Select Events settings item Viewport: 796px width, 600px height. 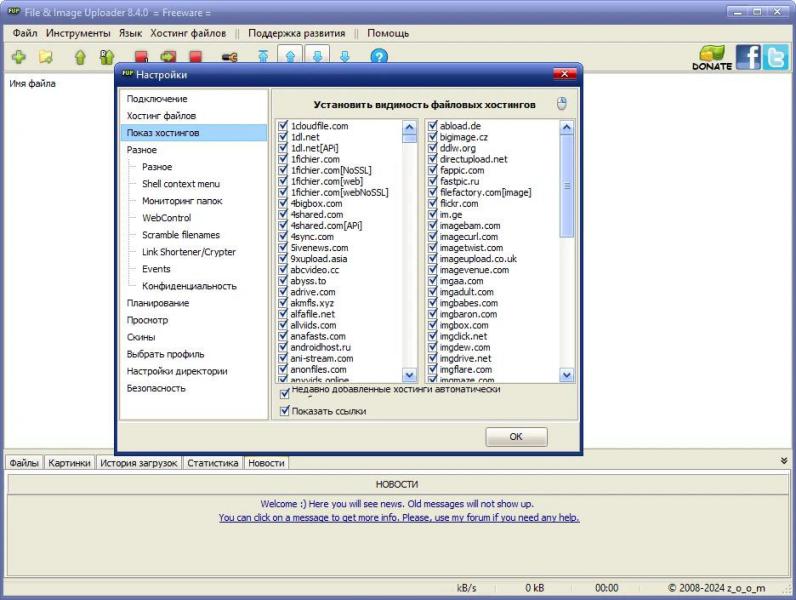pos(156,269)
